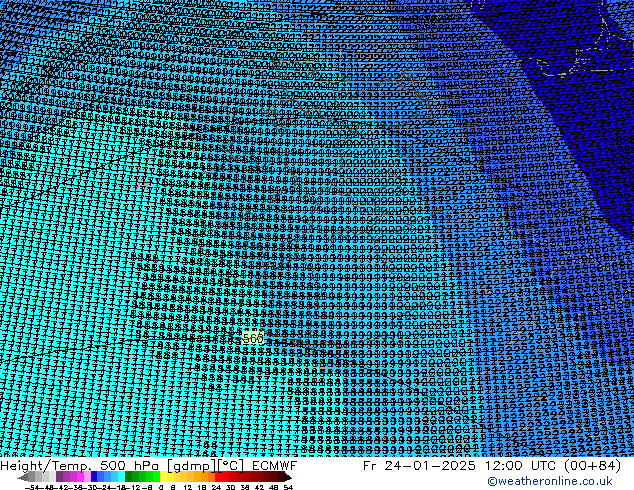Click the 560 contour height label

tap(253, 338)
